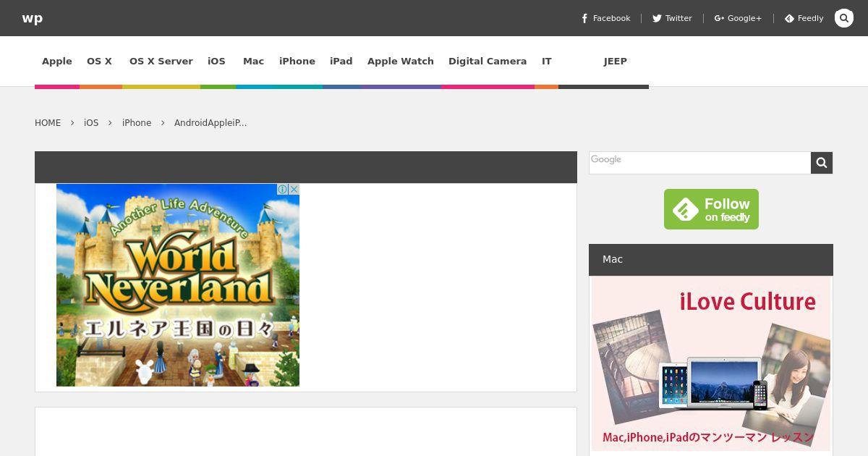The height and width of the screenshot is (456, 868).
Task: Open the round search icon in header
Action: [x=844, y=18]
